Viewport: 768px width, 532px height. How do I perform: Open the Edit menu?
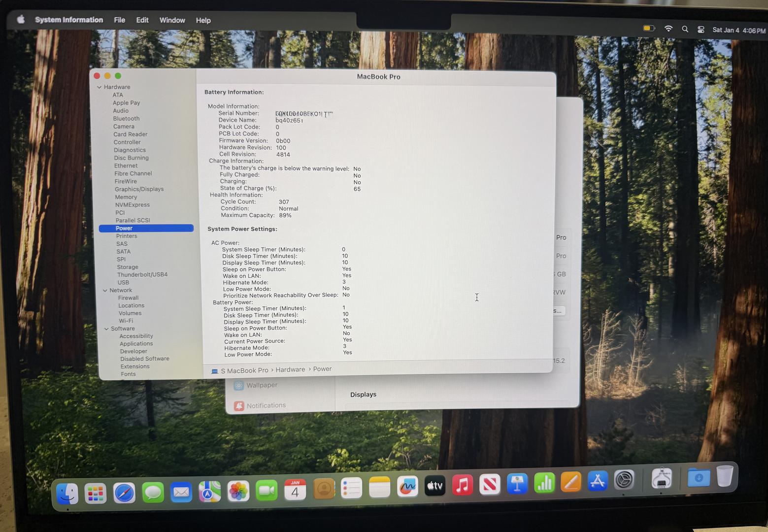[x=142, y=20]
